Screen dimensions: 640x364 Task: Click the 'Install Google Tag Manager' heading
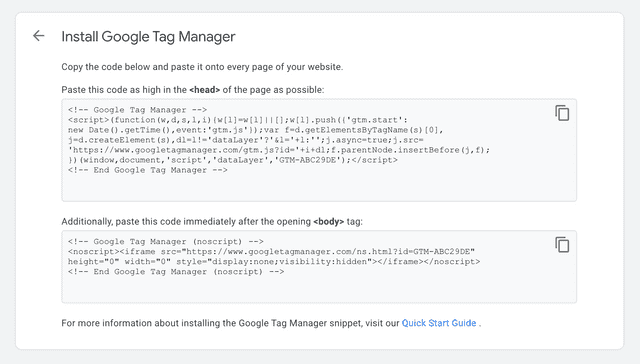click(148, 37)
